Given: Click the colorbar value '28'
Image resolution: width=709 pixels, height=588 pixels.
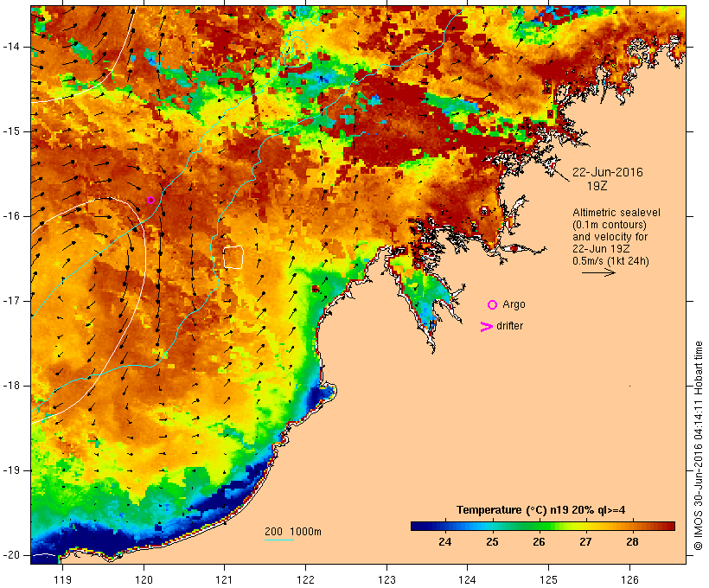Looking at the screenshot, I should pos(632,542).
